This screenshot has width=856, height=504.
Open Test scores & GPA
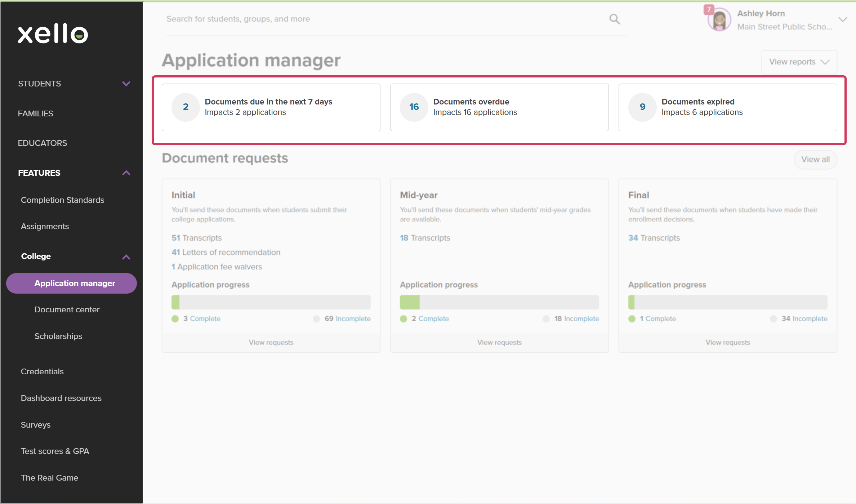point(55,451)
